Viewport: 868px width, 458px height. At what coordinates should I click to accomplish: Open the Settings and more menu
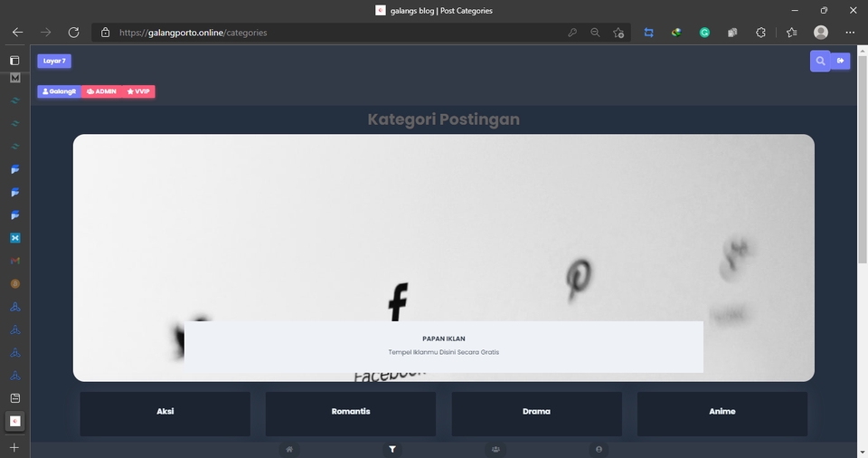tap(850, 33)
